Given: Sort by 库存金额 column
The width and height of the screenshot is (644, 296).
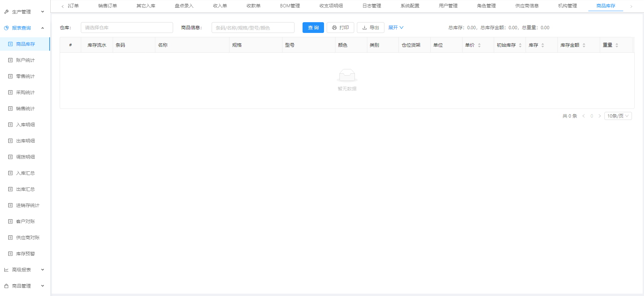Looking at the screenshot, I should [584, 45].
